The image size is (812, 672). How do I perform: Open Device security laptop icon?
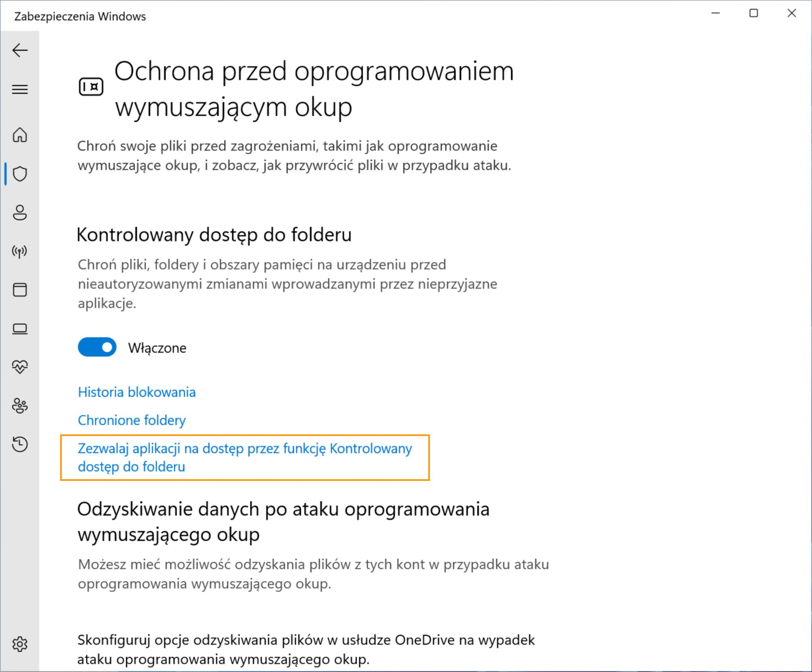pos(20,329)
